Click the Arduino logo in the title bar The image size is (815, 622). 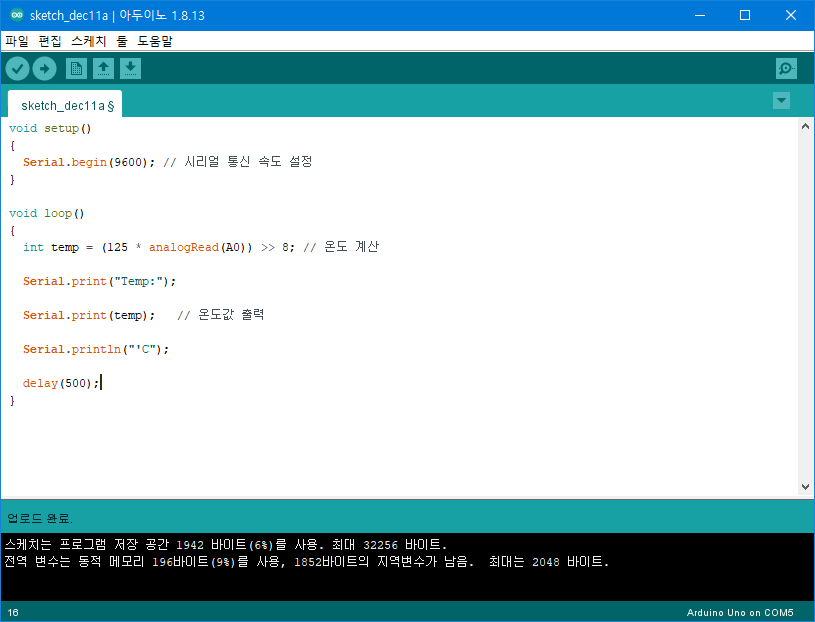(17, 15)
